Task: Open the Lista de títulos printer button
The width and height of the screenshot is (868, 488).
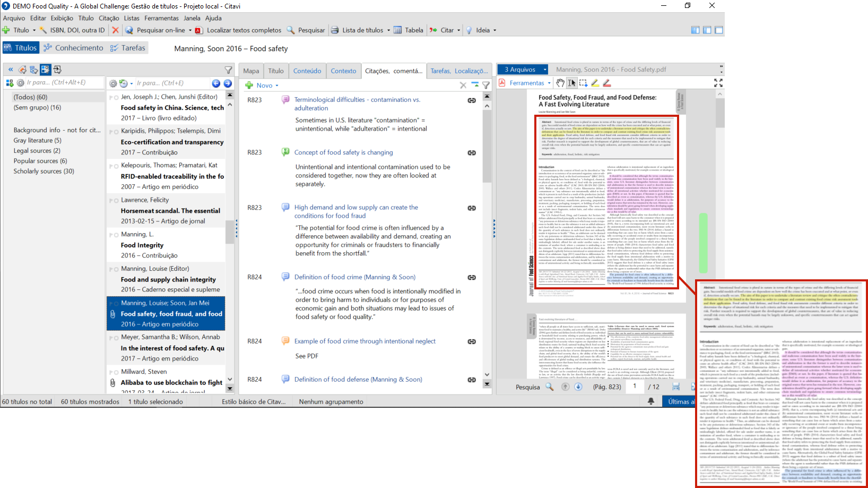Action: click(x=357, y=30)
